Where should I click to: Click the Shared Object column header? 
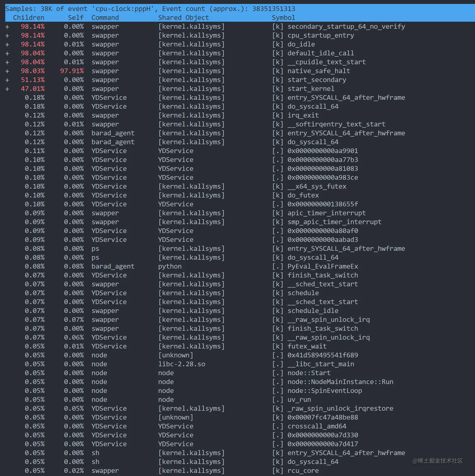point(183,18)
